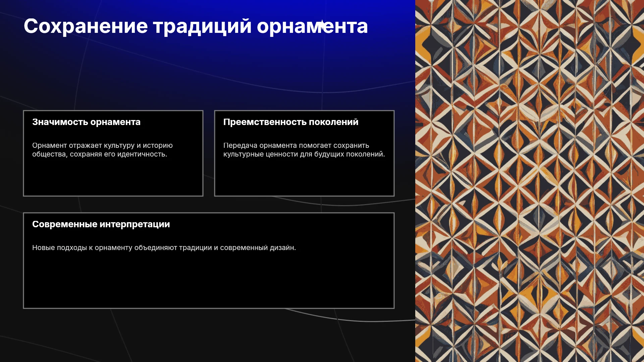Viewport: 644px width, 362px height.
Task: Select the 'Преемственность поколений' card heading
Action: click(291, 122)
